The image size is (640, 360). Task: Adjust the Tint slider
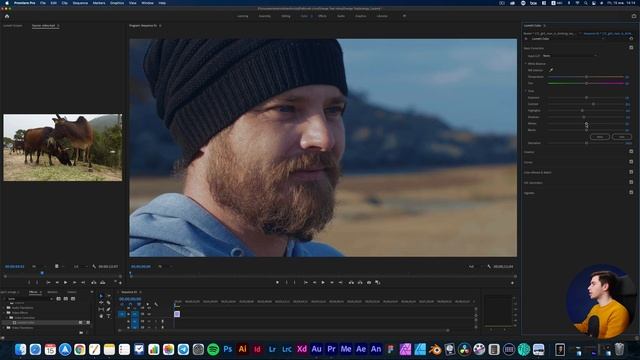586,83
